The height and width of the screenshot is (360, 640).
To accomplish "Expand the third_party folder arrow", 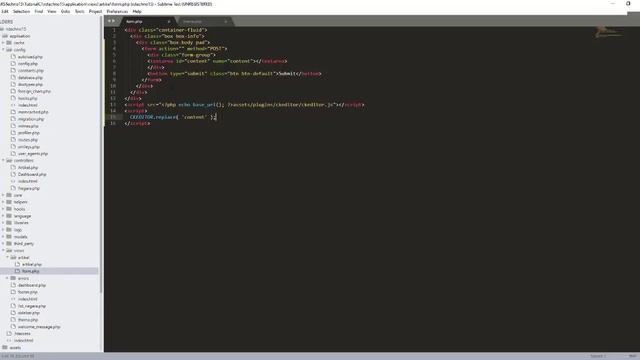I will (x=3, y=244).
